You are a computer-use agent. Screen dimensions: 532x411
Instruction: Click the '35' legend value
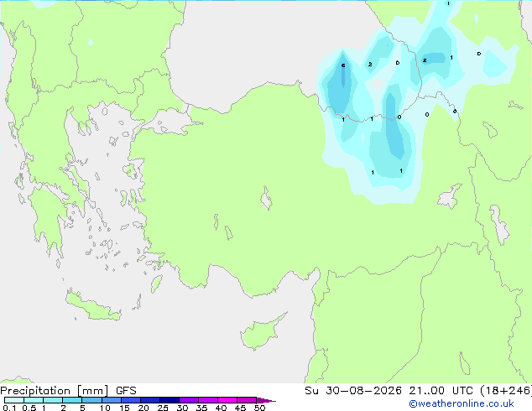(201, 408)
